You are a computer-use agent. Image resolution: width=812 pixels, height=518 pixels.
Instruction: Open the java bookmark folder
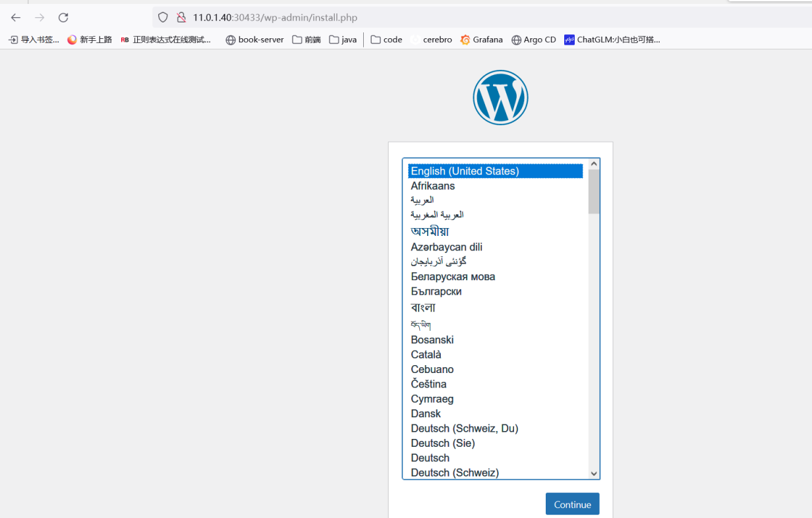(343, 40)
